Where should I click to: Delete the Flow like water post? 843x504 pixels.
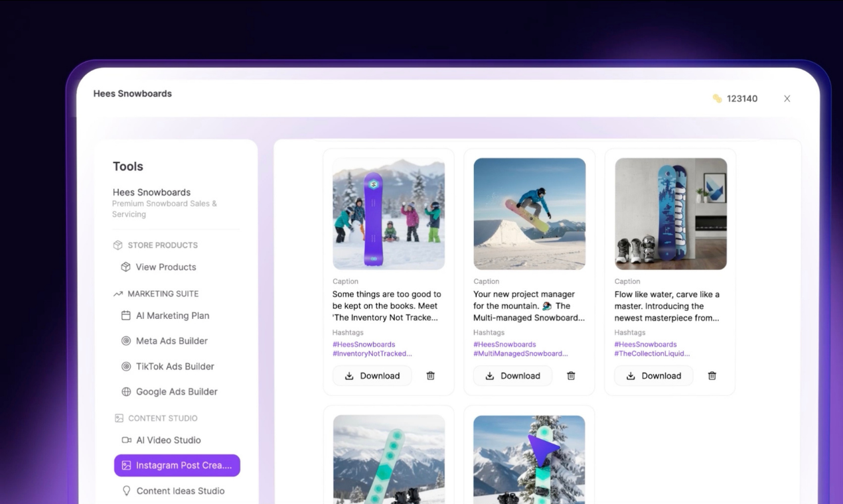coord(712,375)
